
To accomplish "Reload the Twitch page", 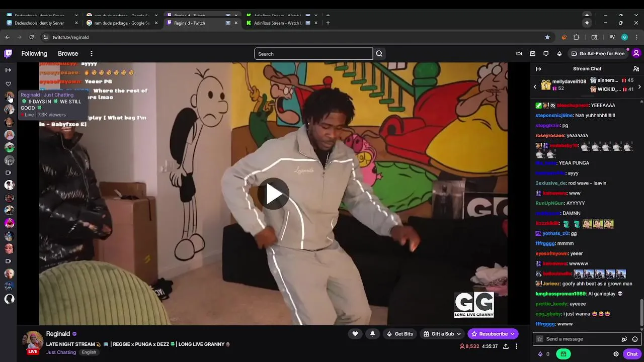I will (31, 37).
